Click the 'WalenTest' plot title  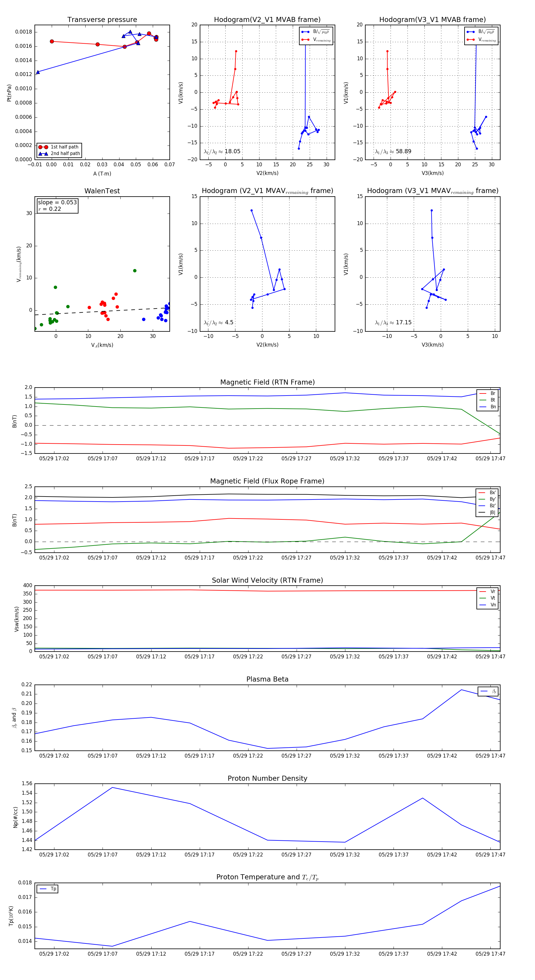coord(102,191)
